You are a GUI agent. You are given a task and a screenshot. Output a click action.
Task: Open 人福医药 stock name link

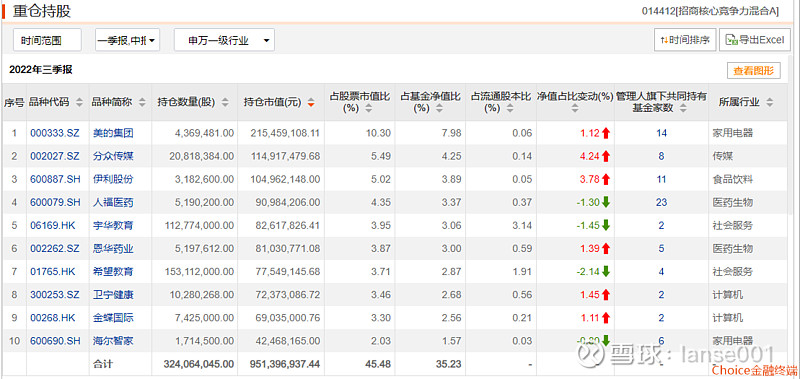coord(113,203)
